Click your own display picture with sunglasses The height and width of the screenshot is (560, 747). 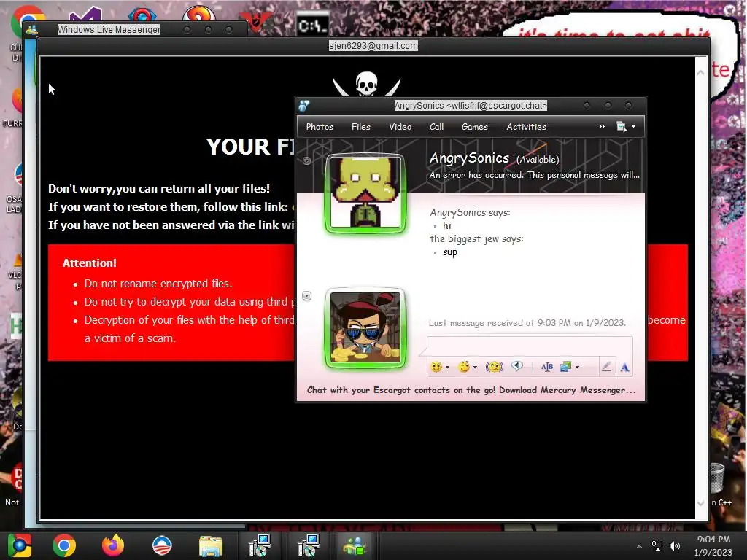365,329
